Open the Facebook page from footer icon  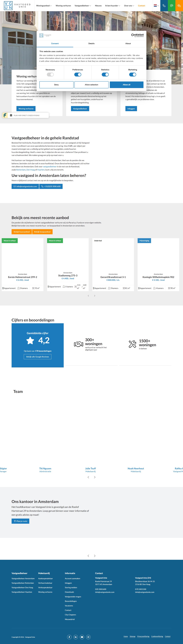(x=69, y=637)
